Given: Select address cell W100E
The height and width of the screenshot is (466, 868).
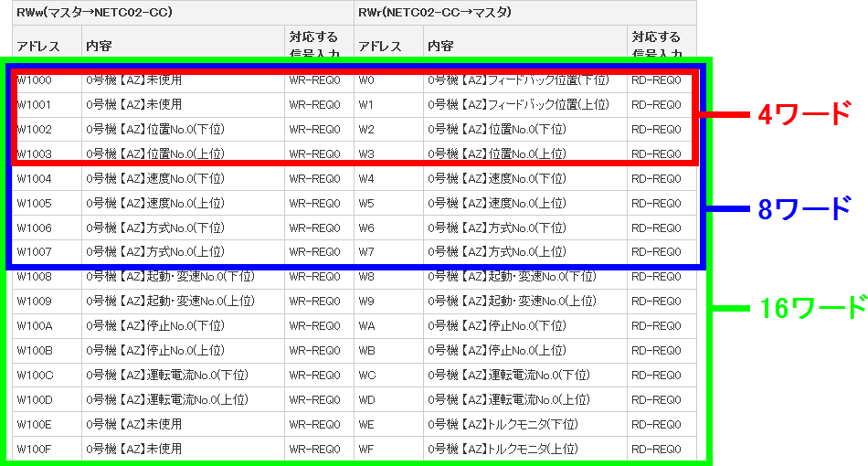Looking at the screenshot, I should (x=47, y=425).
